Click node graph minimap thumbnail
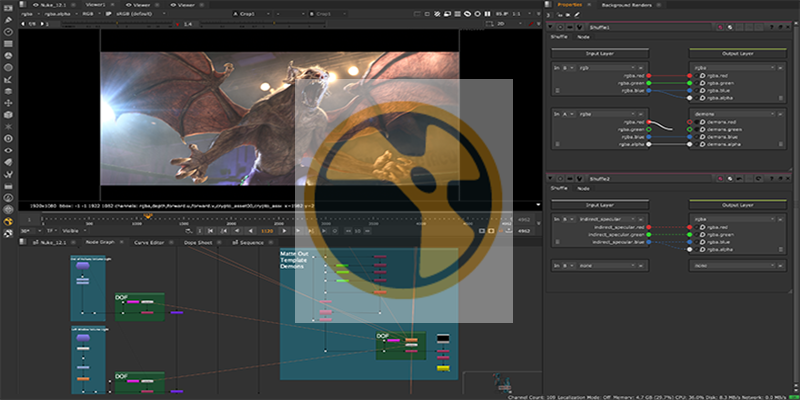Image resolution: width=800 pixels, height=400 pixels. [501, 383]
